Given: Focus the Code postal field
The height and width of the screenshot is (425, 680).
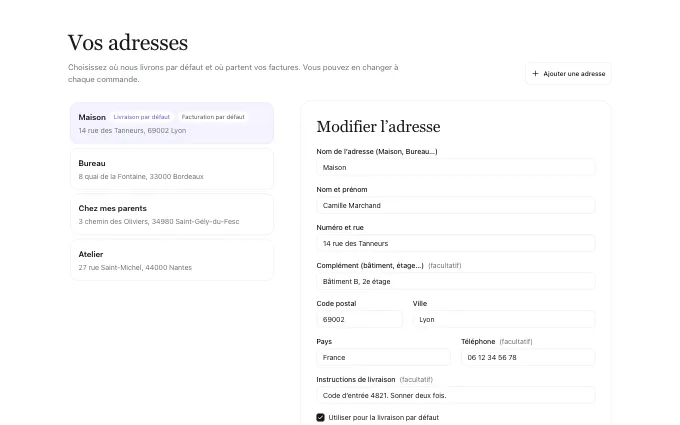Looking at the screenshot, I should click(360, 320).
